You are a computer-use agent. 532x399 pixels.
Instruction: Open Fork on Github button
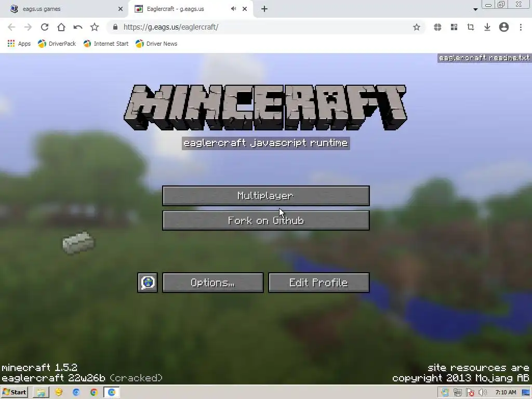(265, 220)
